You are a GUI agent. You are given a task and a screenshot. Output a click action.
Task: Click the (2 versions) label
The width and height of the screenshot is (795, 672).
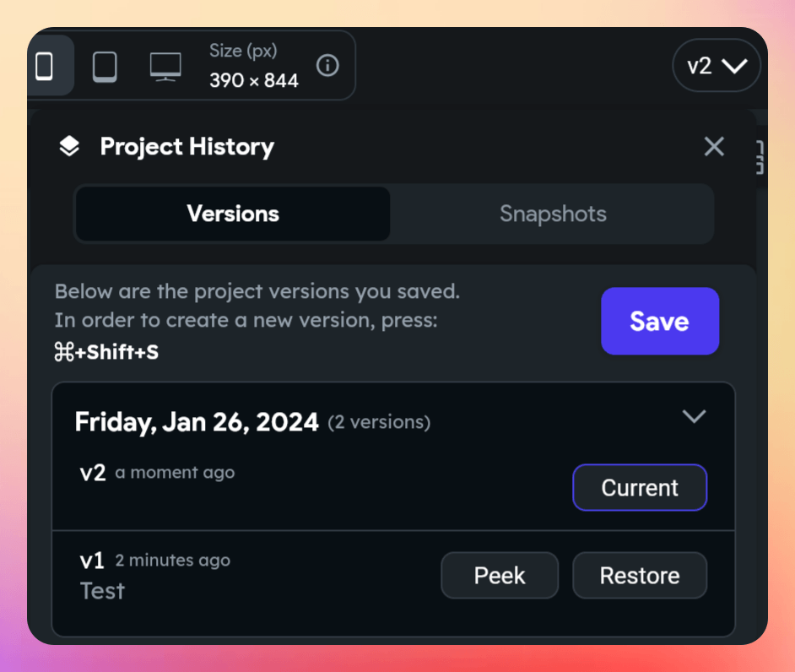[379, 422]
